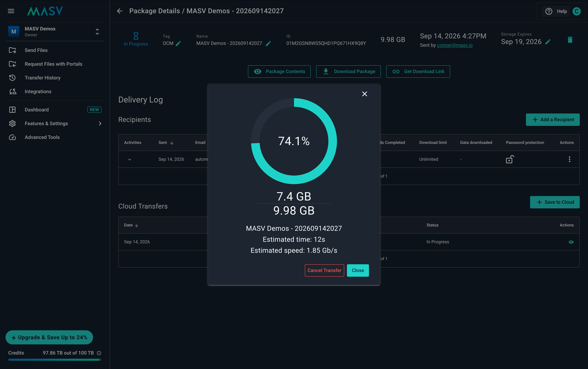588x369 pixels.
Task: Click the MASV logo
Action: coord(45,11)
